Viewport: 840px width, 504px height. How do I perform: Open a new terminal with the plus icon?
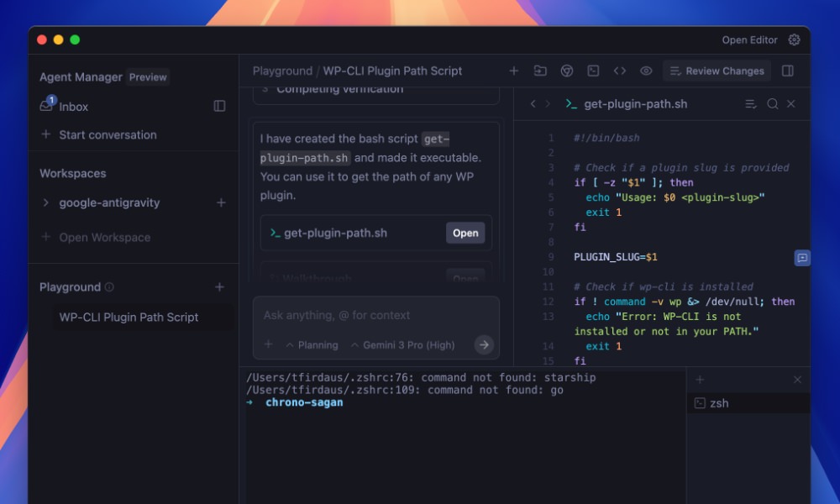click(699, 380)
